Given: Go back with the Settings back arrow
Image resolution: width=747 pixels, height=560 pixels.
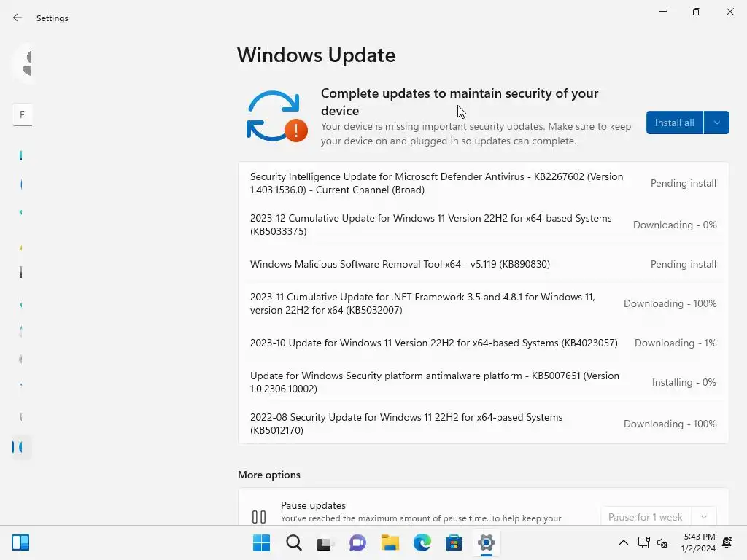Looking at the screenshot, I should pyautogui.click(x=18, y=17).
